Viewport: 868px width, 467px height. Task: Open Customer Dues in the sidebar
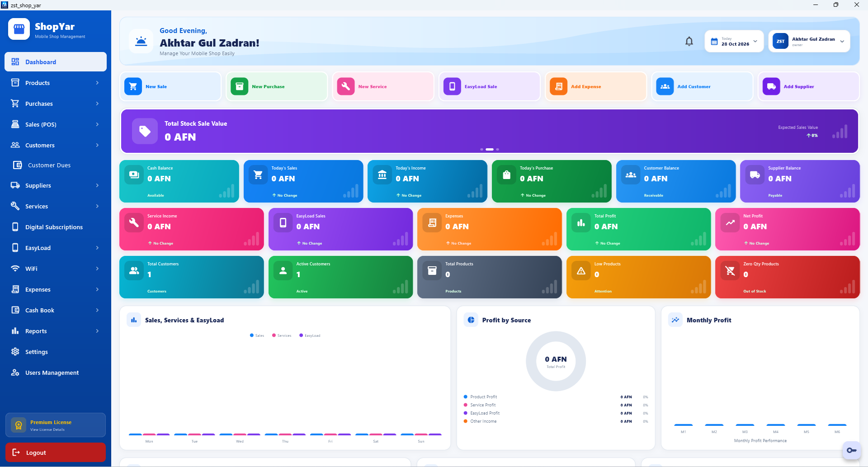56,165
